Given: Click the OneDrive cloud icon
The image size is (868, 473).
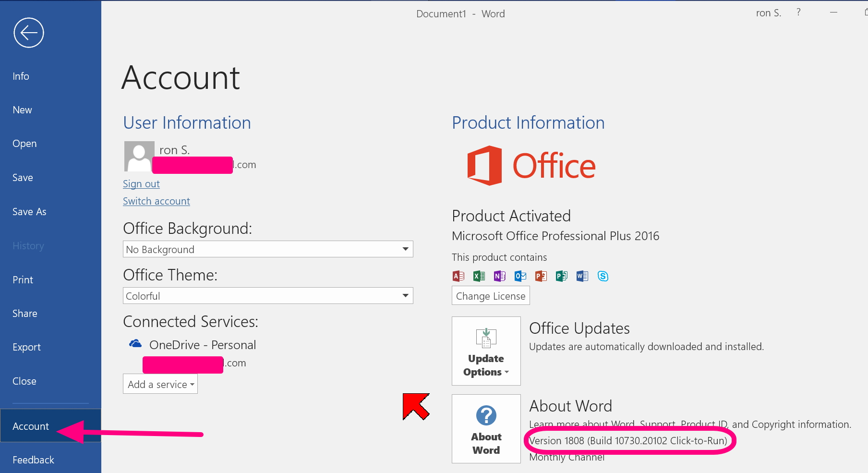Looking at the screenshot, I should pos(135,344).
